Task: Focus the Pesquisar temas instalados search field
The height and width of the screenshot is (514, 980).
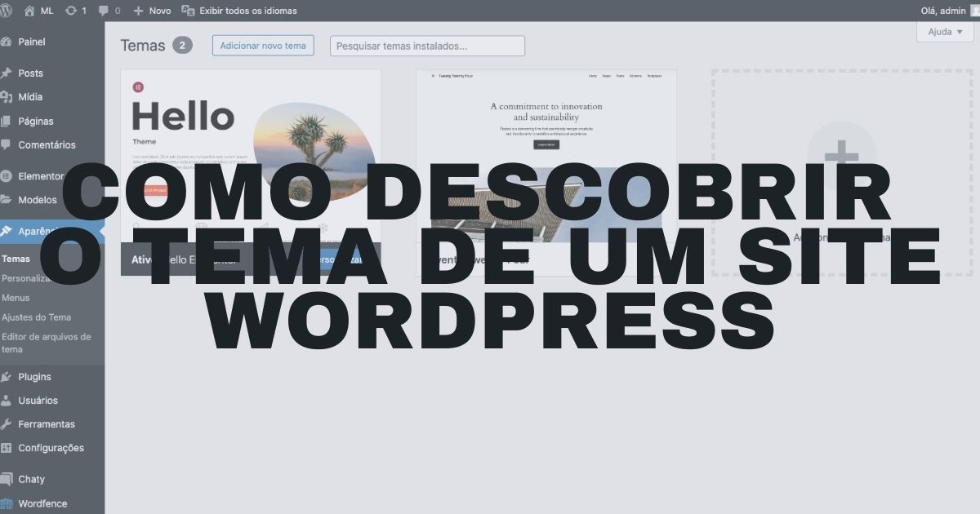Action: tap(427, 46)
